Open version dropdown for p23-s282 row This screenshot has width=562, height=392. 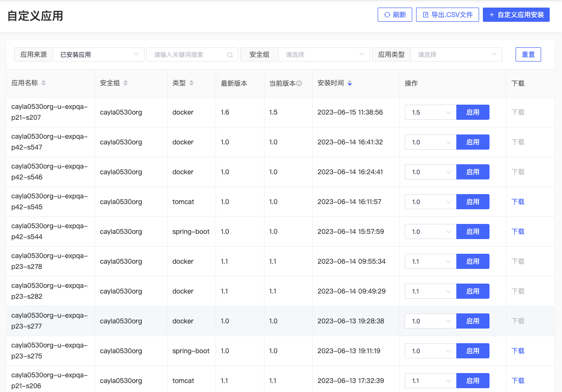430,292
